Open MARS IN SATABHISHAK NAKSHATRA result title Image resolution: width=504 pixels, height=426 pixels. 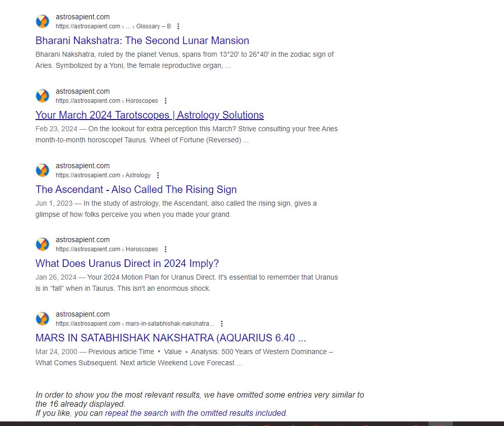click(x=171, y=338)
